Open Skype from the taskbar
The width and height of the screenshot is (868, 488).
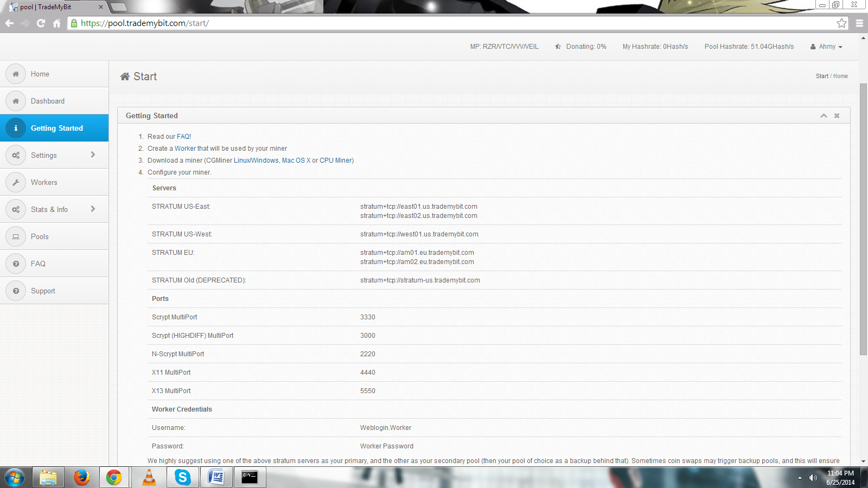tap(183, 478)
